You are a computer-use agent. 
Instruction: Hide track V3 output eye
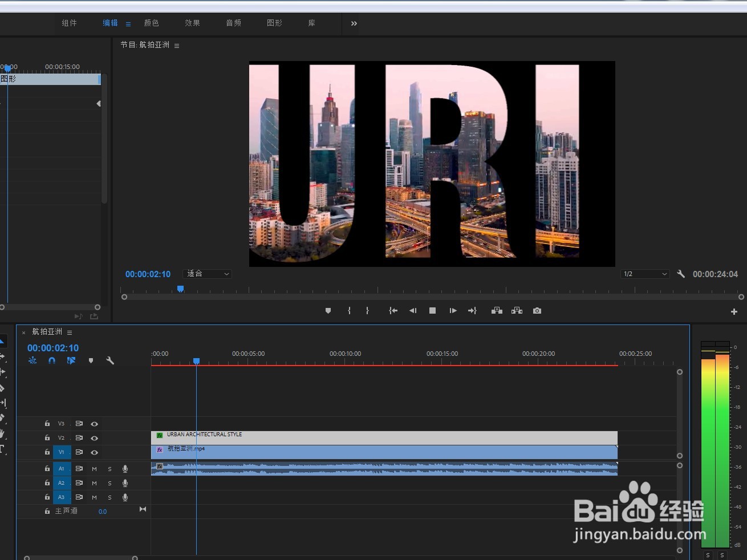(95, 424)
